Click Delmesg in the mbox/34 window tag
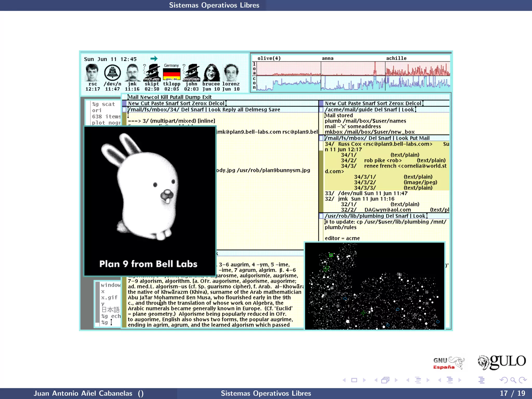The image size is (532, 399). 256,110
